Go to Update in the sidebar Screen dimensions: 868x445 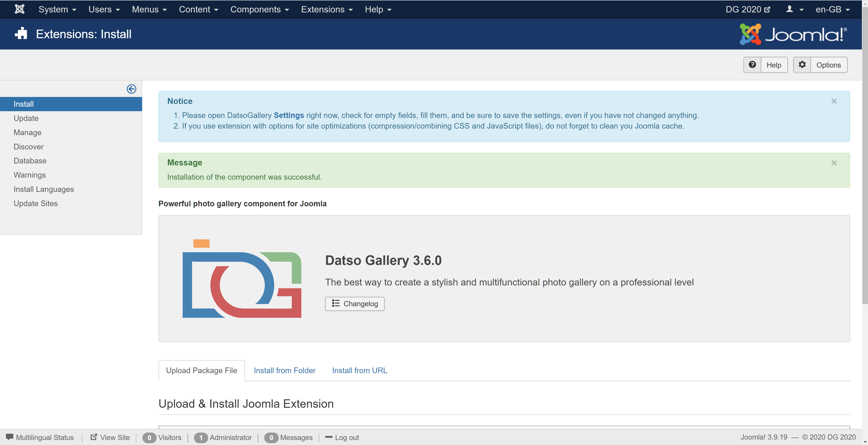26,118
